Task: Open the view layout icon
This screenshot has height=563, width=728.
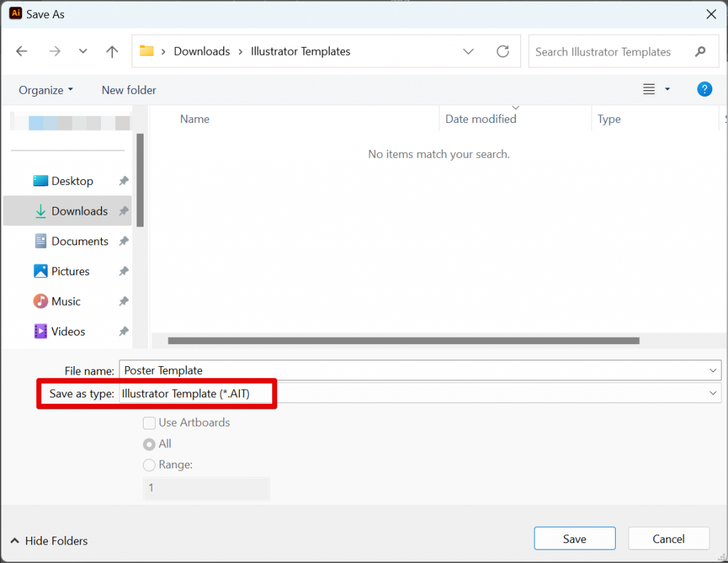Action: click(x=648, y=90)
